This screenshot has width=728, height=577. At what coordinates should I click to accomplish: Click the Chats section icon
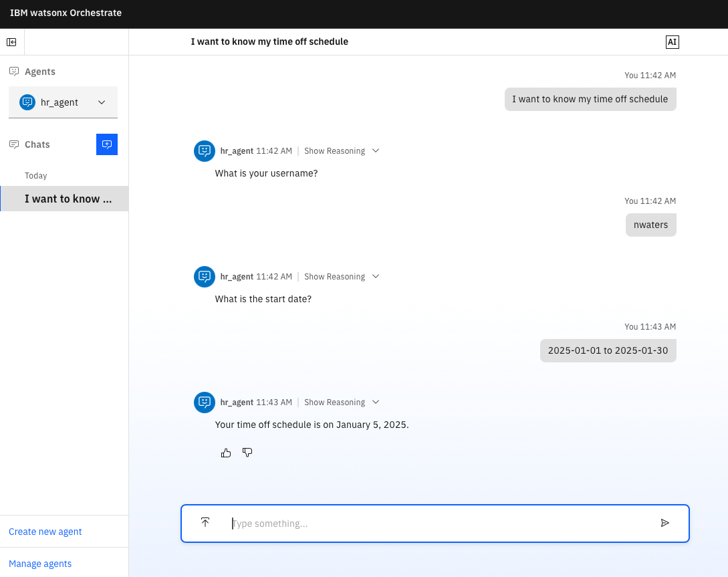[13, 144]
